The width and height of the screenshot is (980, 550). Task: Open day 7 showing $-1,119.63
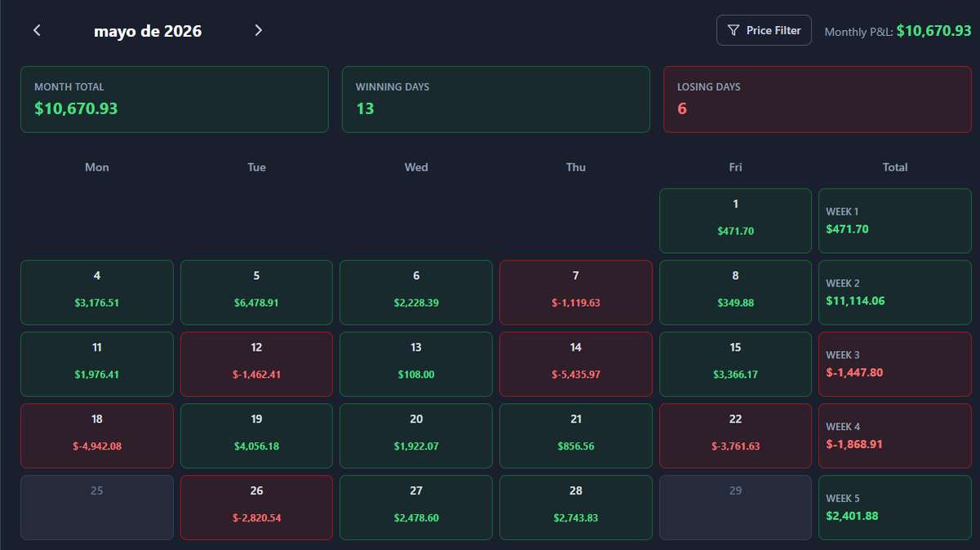pyautogui.click(x=576, y=292)
